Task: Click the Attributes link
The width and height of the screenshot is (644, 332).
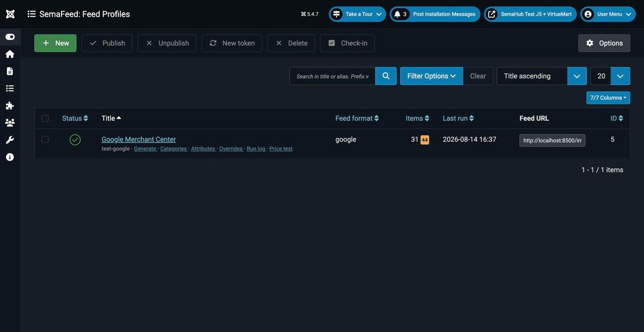Action: pos(203,149)
